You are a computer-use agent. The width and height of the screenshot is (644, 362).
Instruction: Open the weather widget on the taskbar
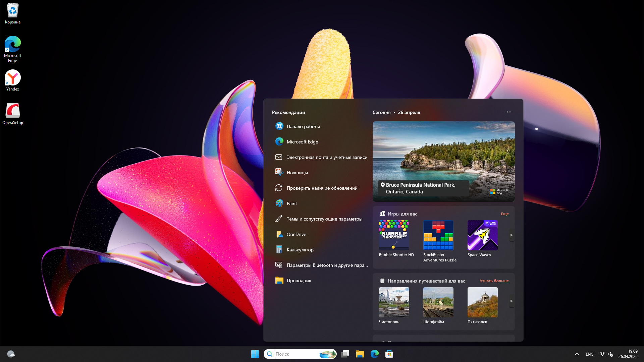point(11,354)
